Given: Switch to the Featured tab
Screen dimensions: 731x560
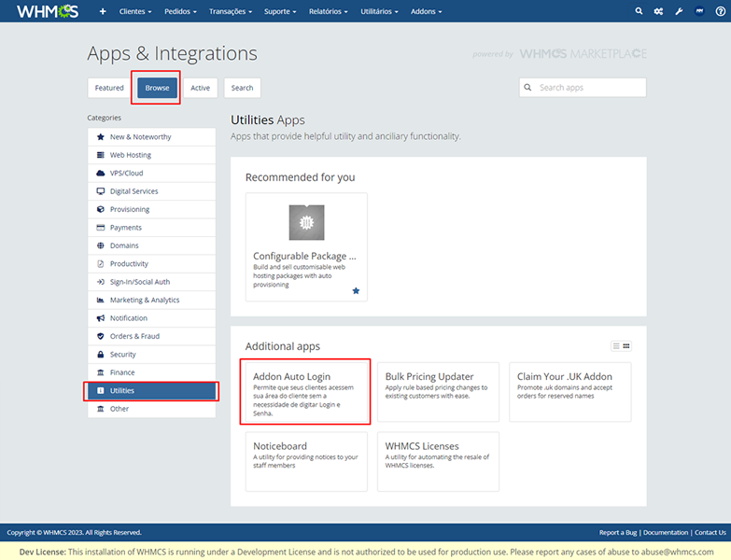Looking at the screenshot, I should (x=109, y=88).
